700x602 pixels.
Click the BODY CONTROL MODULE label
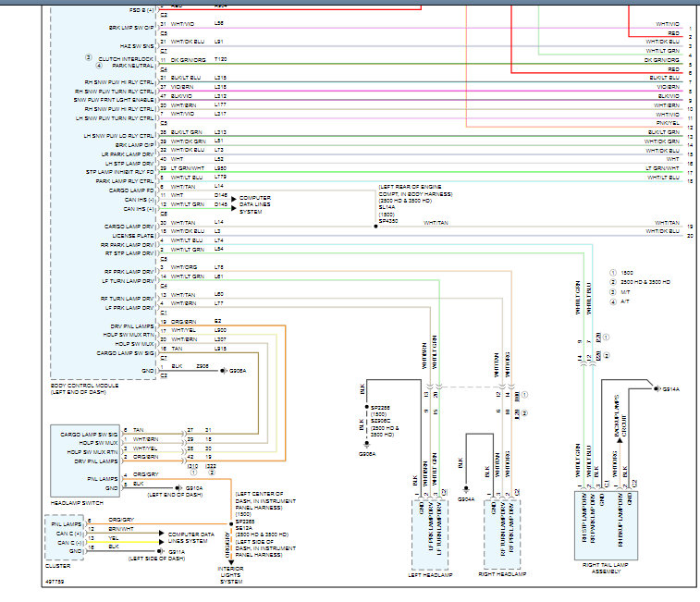[84, 386]
